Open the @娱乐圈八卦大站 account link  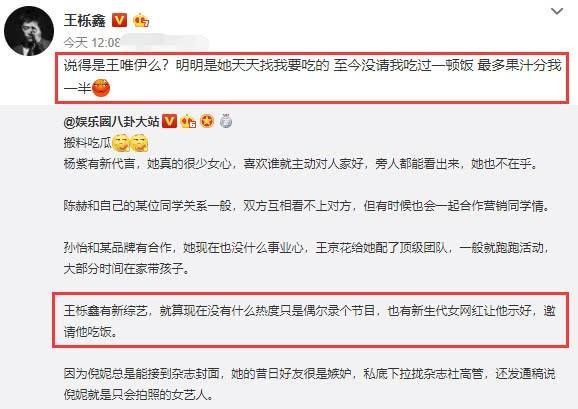tap(111, 122)
